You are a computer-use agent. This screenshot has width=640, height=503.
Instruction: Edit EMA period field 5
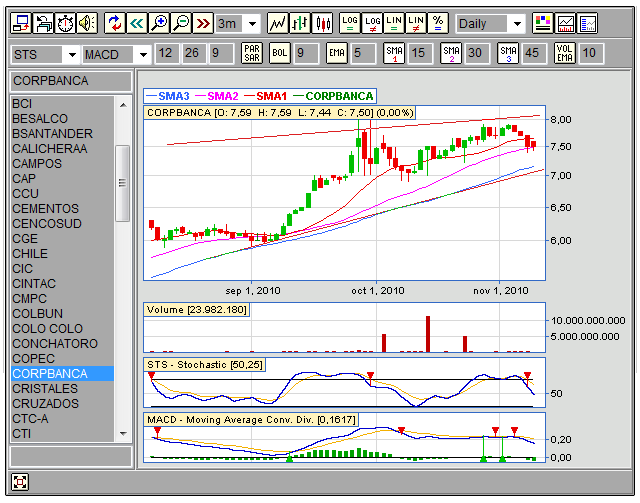point(363,53)
